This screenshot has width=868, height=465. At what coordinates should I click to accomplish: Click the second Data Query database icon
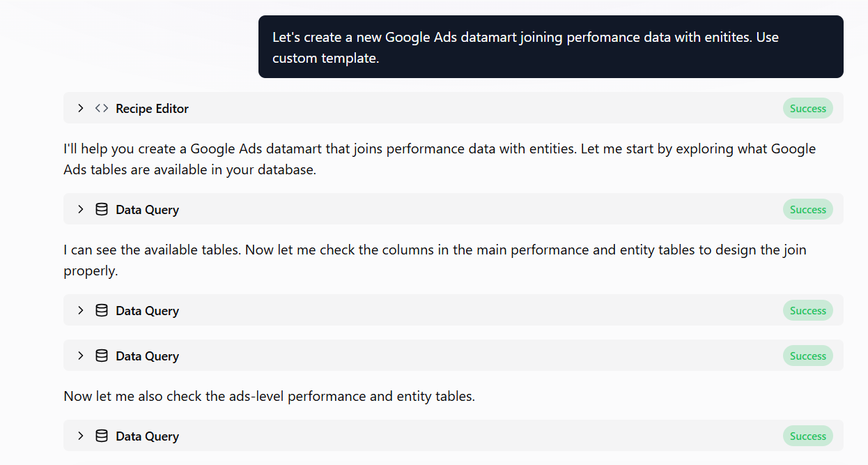click(x=102, y=310)
